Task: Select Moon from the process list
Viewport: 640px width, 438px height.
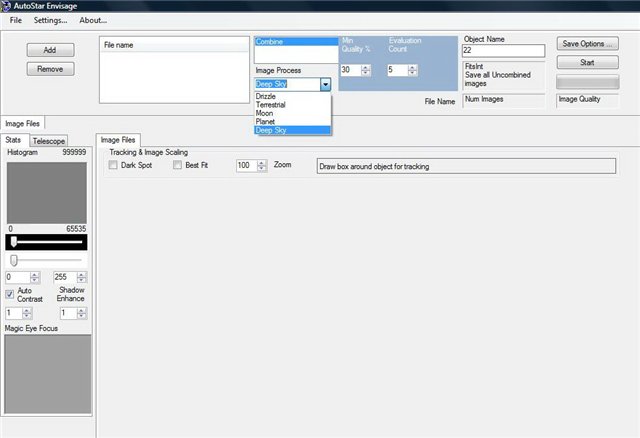Action: coord(266,114)
